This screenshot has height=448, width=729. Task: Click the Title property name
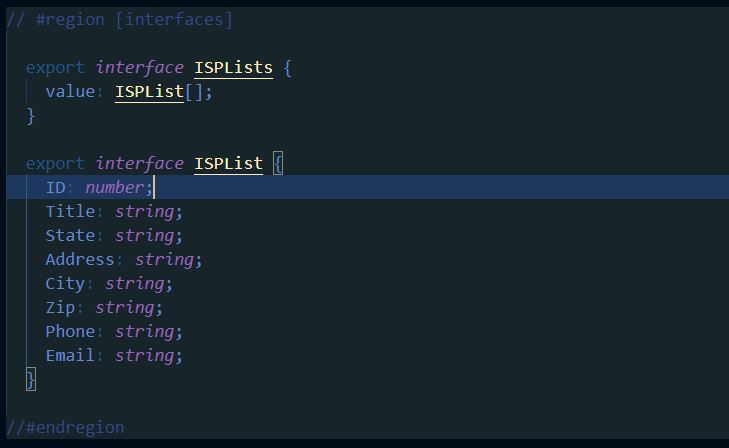coord(70,211)
